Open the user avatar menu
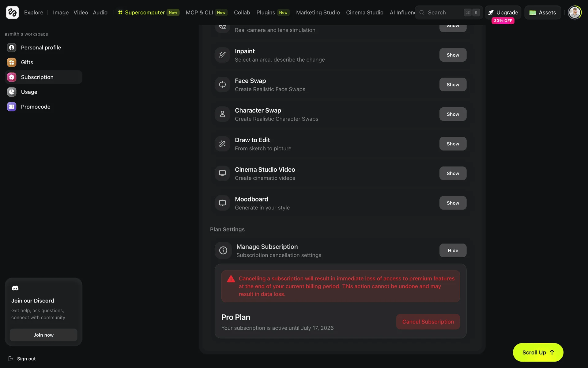The width and height of the screenshot is (588, 368). 575,12
